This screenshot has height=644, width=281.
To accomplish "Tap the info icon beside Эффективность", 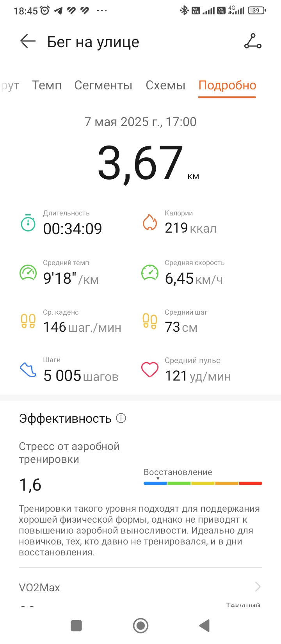I will click(121, 418).
